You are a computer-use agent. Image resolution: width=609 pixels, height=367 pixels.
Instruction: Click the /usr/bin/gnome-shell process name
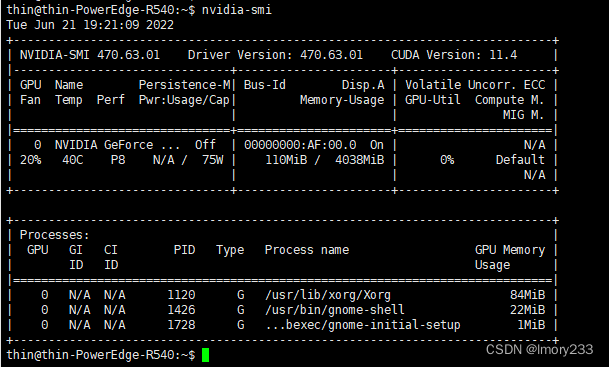[x=335, y=310]
